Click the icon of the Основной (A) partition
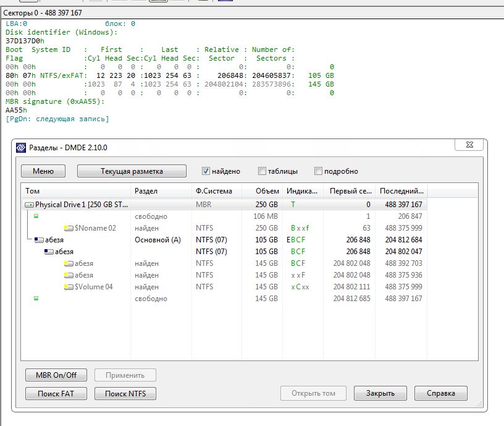Image resolution: width=504 pixels, height=426 pixels. (40, 240)
